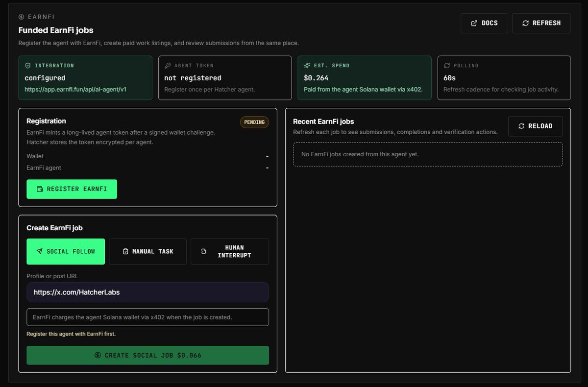Image resolution: width=588 pixels, height=387 pixels.
Task: Click CREATE SOCIAL JOB $0.066 button
Action: (147, 355)
